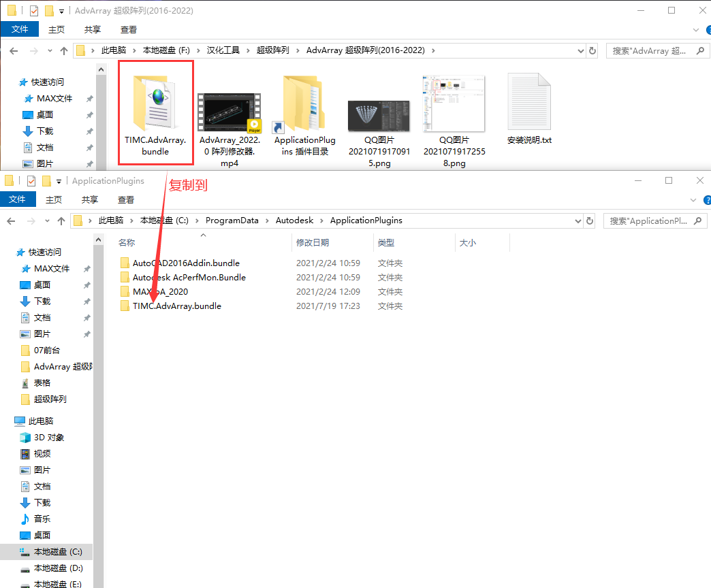
Task: Select 此电脑 in the lower sidebar
Action: coord(40,421)
